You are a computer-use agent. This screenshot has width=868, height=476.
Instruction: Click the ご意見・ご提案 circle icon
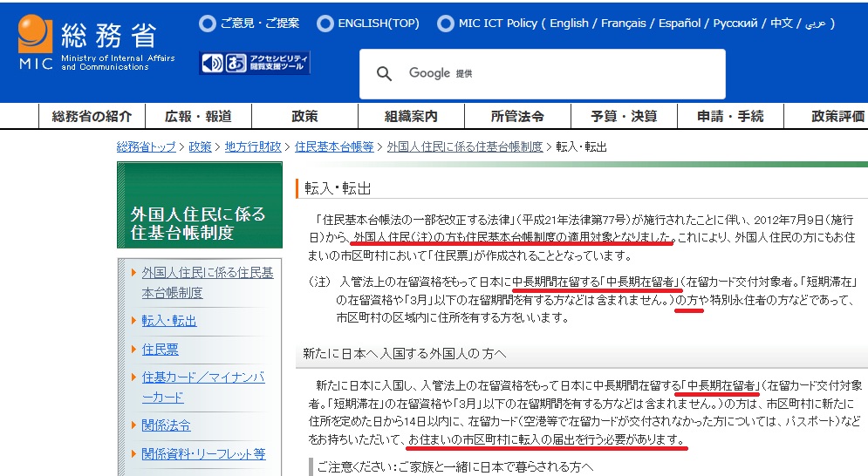tap(208, 24)
